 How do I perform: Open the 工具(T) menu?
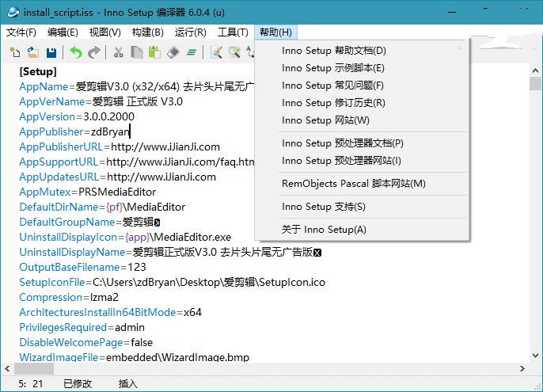(x=233, y=32)
